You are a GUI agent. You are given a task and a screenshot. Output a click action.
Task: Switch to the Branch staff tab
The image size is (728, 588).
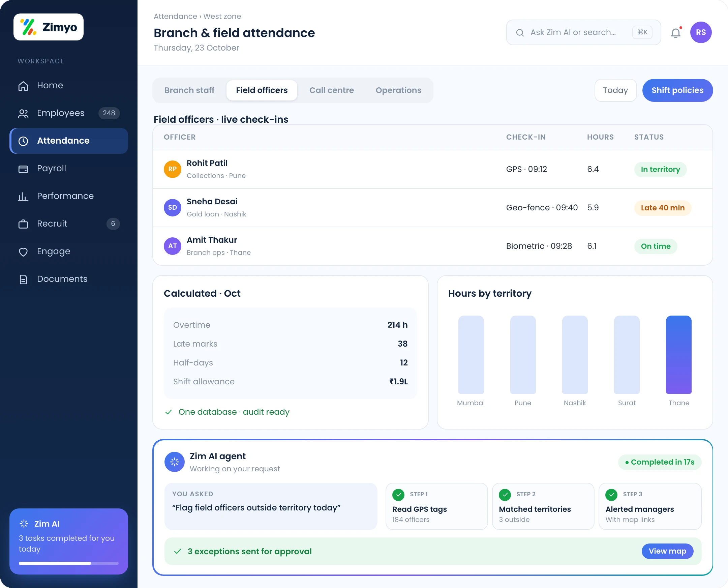click(189, 90)
